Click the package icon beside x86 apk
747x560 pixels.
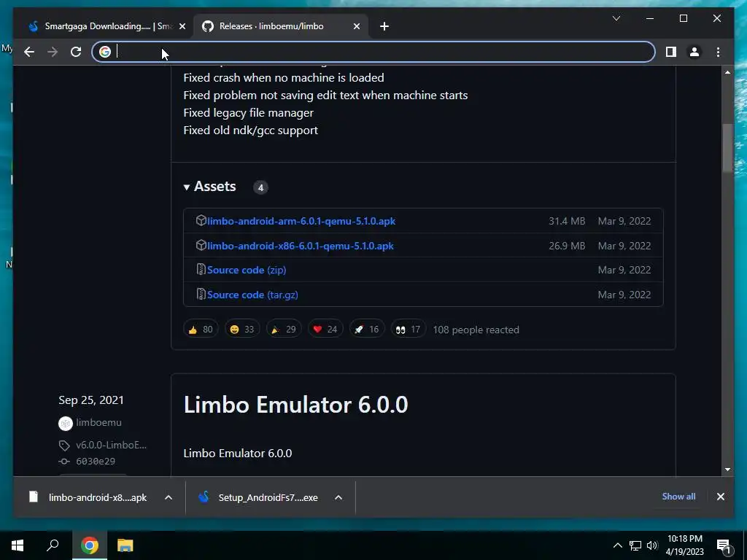201,245
